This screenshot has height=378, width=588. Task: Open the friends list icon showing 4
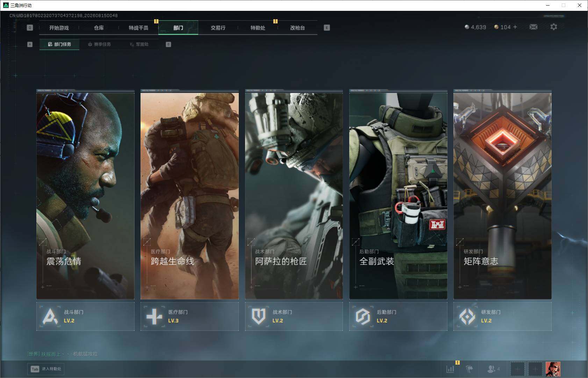pos(493,369)
